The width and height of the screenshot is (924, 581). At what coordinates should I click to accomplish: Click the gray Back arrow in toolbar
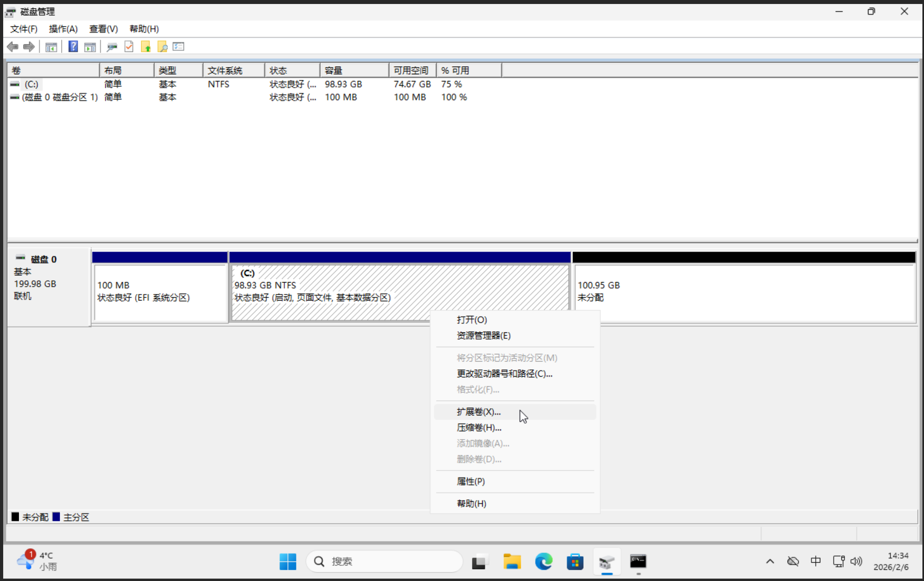[x=13, y=47]
